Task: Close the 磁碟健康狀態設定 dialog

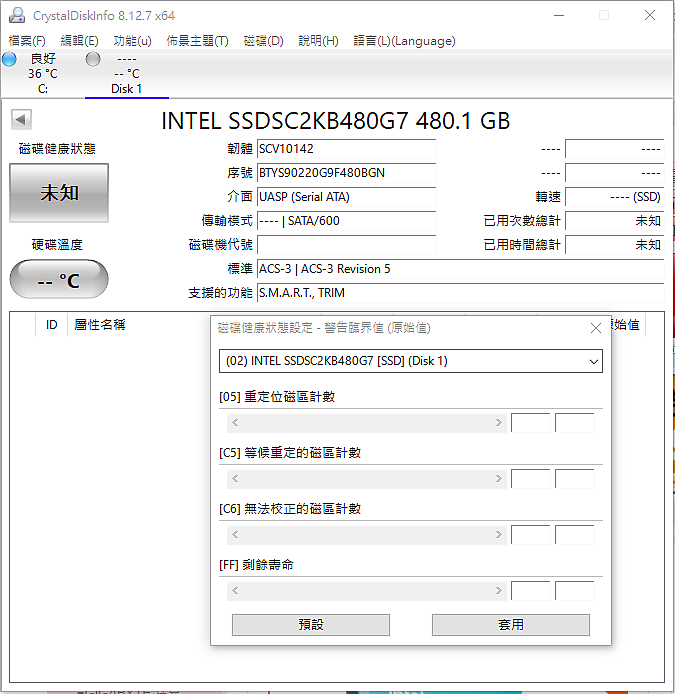Action: 596,328
